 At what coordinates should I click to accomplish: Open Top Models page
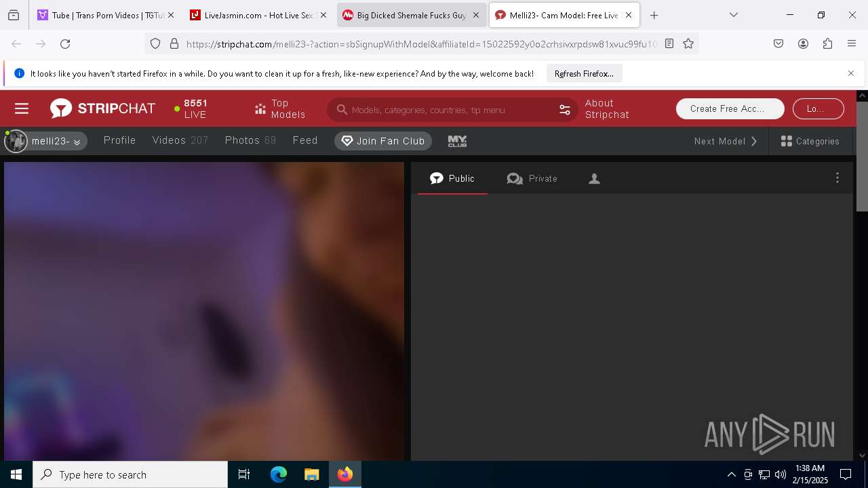(279, 109)
